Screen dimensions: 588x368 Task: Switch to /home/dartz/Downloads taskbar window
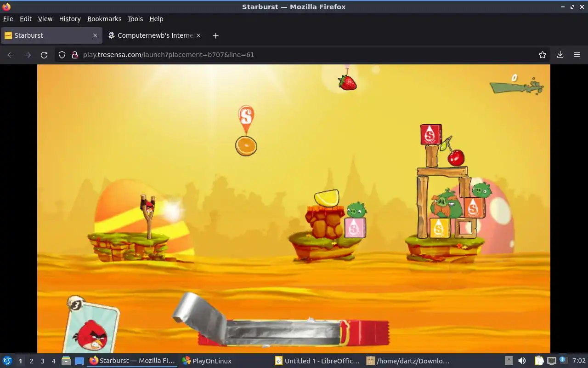(x=408, y=361)
